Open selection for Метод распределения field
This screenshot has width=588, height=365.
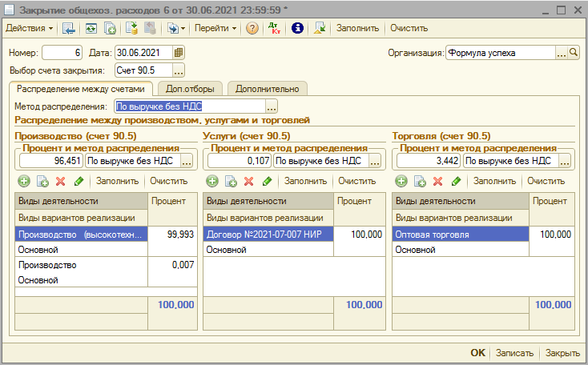point(272,106)
